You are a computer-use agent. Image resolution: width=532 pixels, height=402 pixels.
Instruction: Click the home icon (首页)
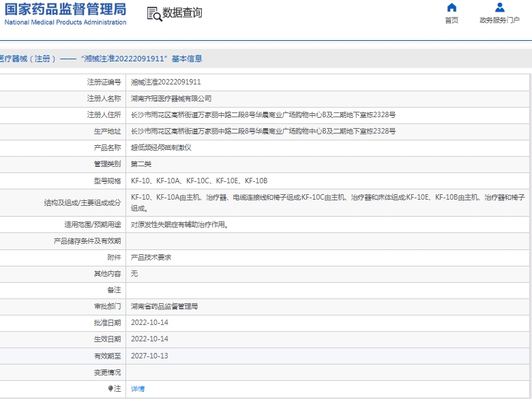(x=452, y=7)
